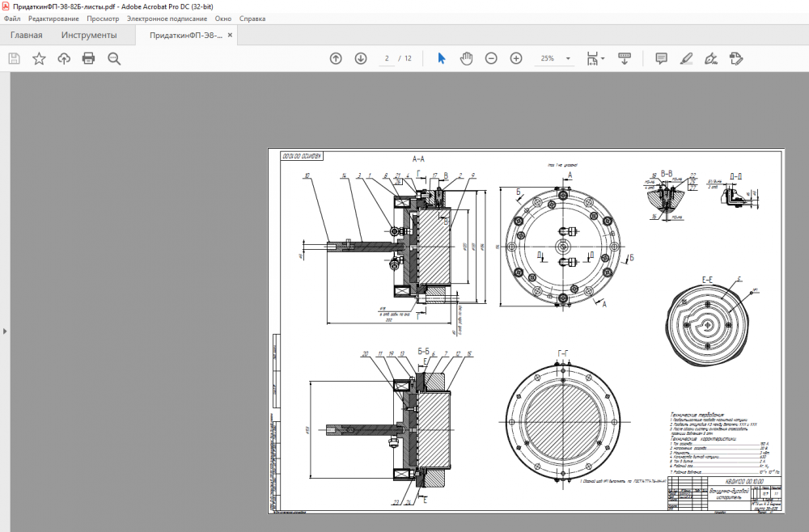This screenshot has height=532, width=809.
Task: Select the highlight text tool
Action: (x=686, y=58)
